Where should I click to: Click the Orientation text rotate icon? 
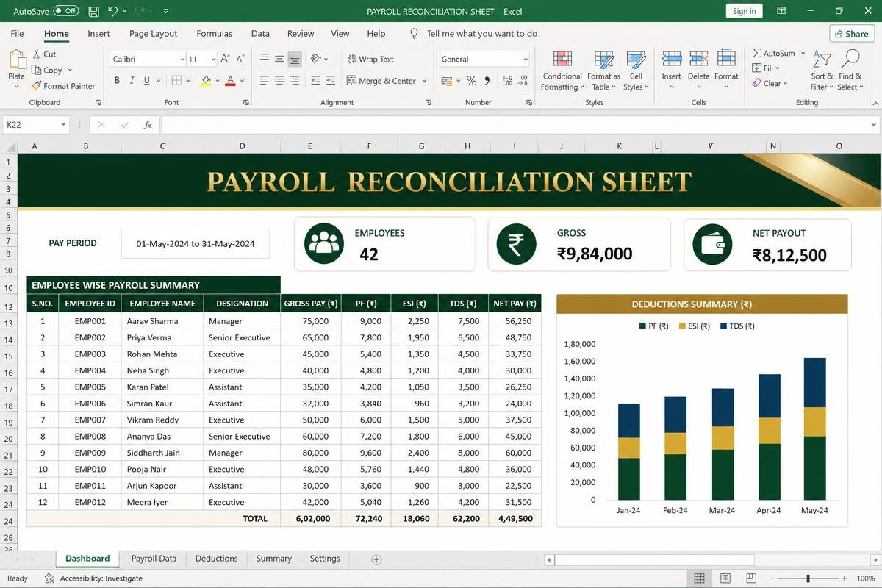316,59
